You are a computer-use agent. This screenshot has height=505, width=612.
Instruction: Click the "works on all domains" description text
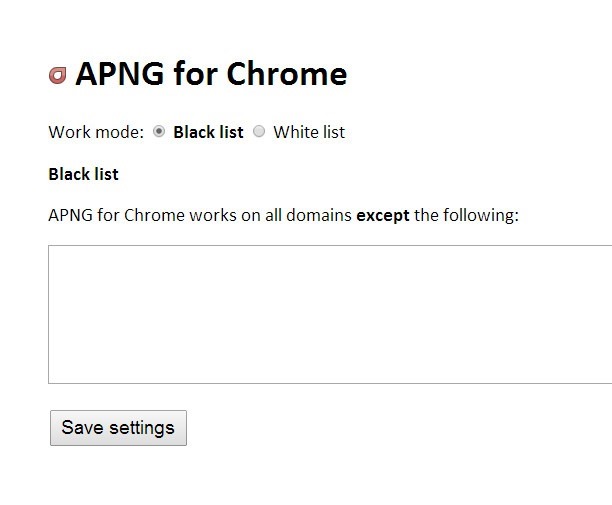tap(268, 215)
